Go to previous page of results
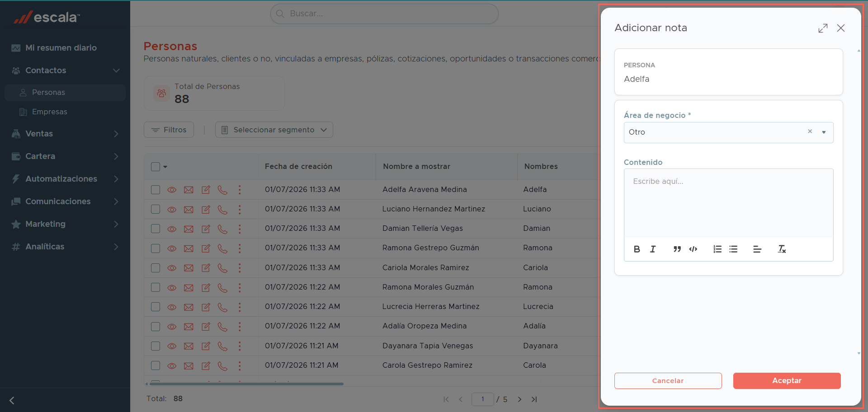Image resolution: width=868 pixels, height=412 pixels. coord(461,399)
